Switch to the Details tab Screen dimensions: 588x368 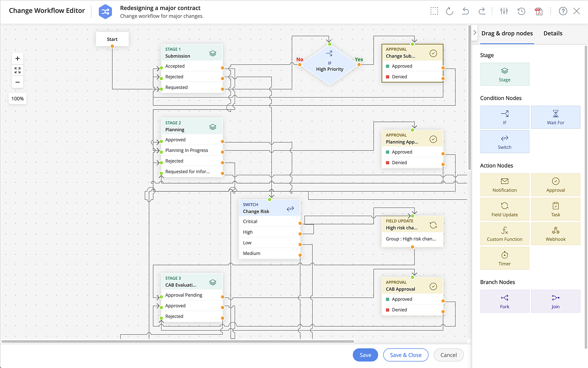click(x=553, y=33)
